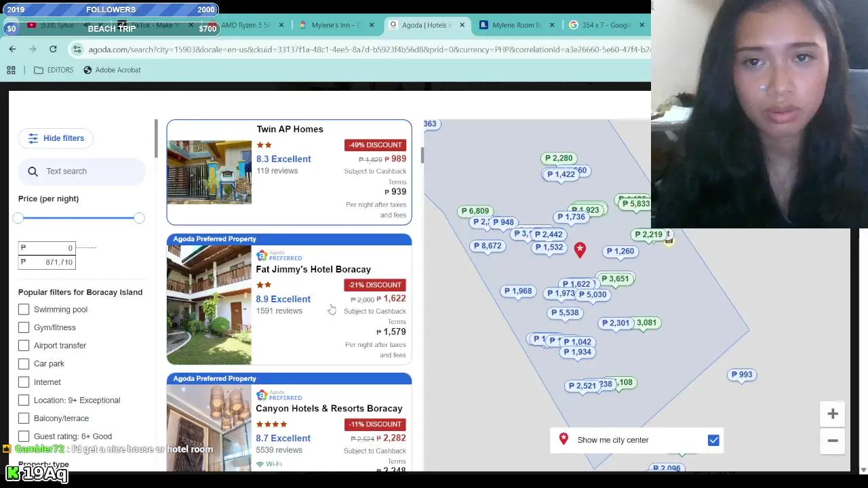The width and height of the screenshot is (868, 488).
Task: Enable the Gym/fitness filter
Action: tap(24, 327)
